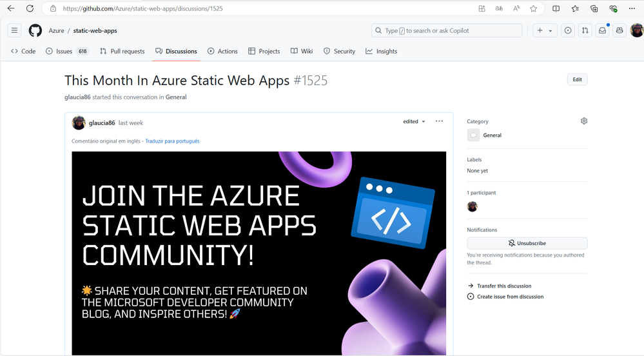This screenshot has width=644, height=356.
Task: Open the GitHub issues icon in the header
Action: [568, 30]
